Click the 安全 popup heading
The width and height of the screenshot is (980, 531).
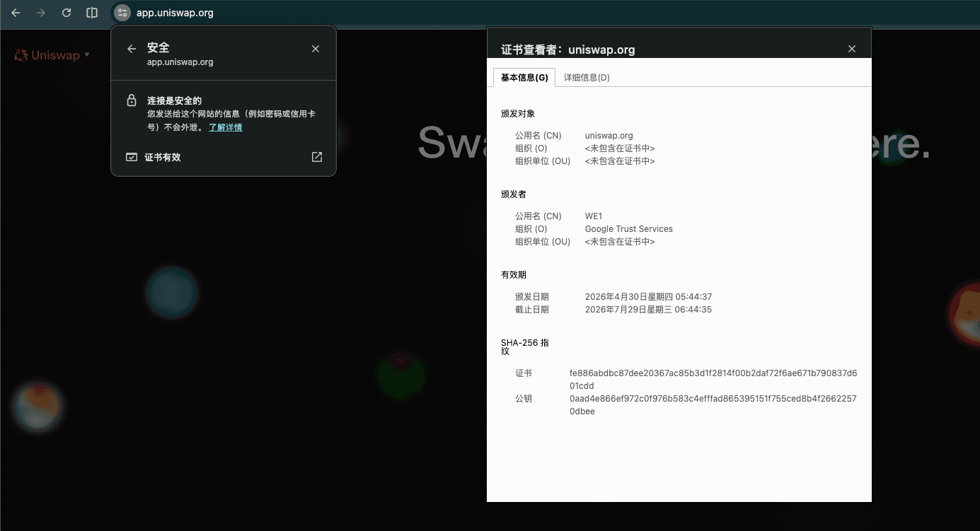158,48
